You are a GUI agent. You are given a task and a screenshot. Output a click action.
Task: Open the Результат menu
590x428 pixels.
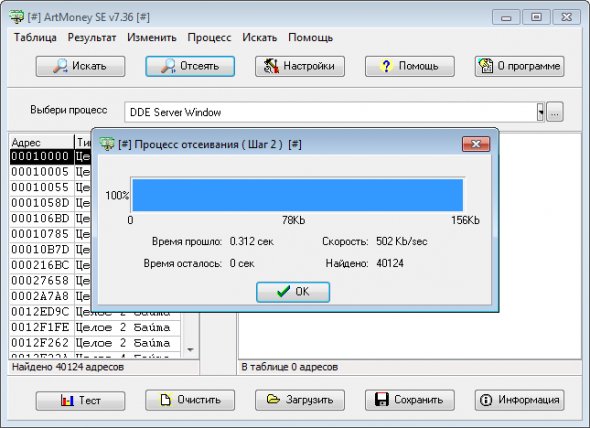tap(92, 38)
